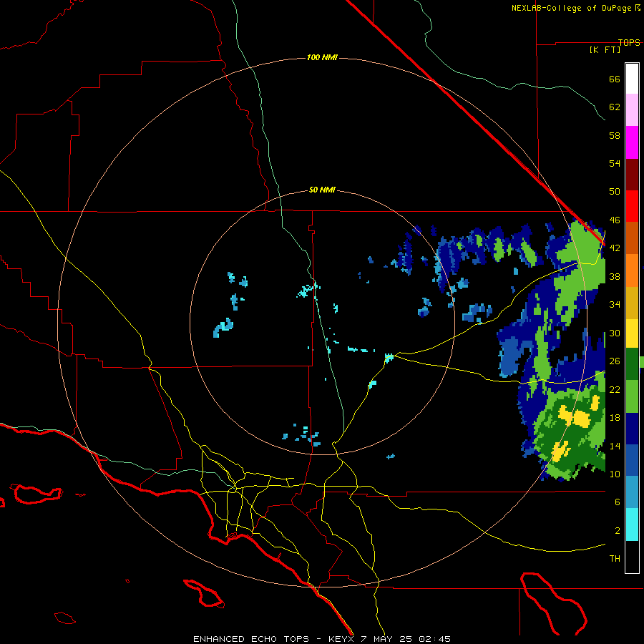644x644 pixels.
Task: Click the 42 legend value
Action: click(x=615, y=248)
